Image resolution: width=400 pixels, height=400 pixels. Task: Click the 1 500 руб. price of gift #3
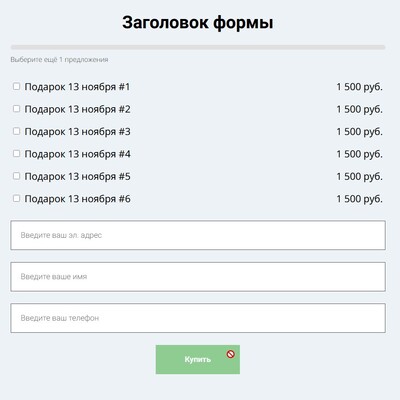pyautogui.click(x=359, y=132)
